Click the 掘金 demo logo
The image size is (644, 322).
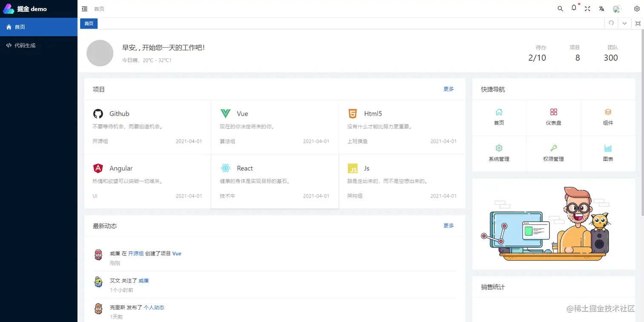[26, 9]
